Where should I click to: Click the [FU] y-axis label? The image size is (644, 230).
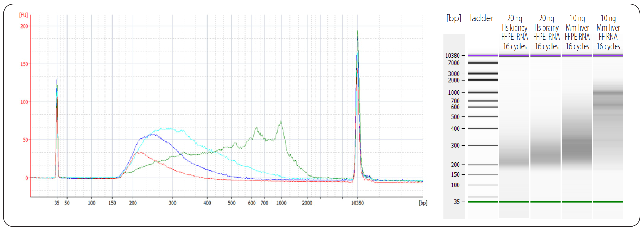click(24, 15)
